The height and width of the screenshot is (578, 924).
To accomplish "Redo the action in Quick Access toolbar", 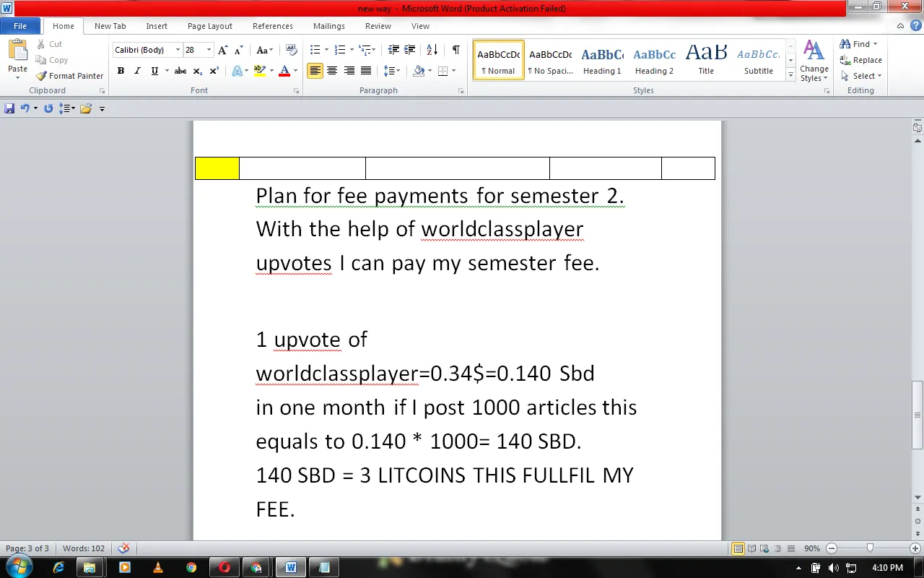I will (48, 108).
